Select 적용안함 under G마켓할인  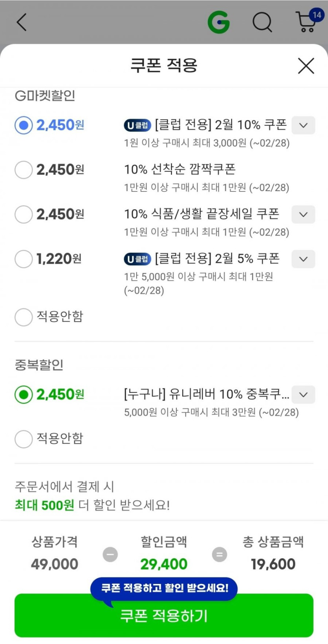24,317
